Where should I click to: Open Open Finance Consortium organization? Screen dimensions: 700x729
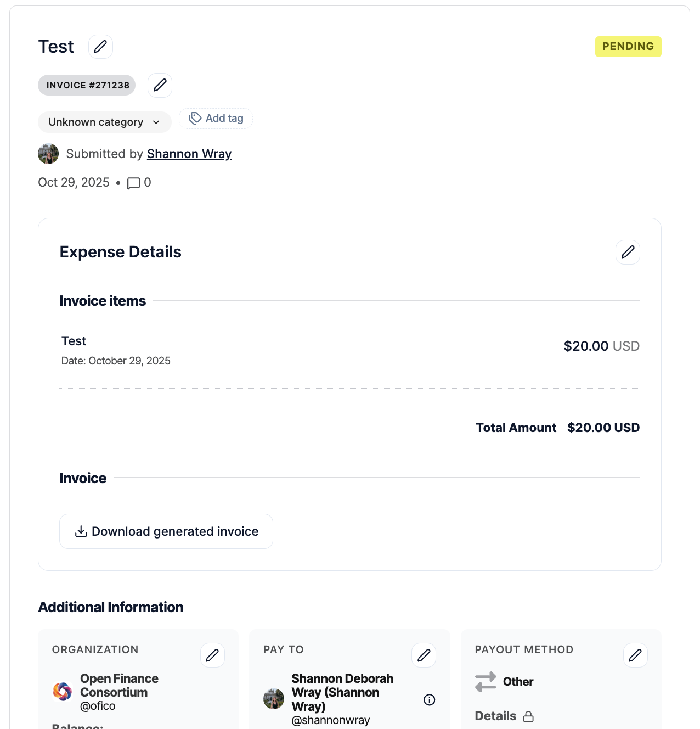click(119, 686)
